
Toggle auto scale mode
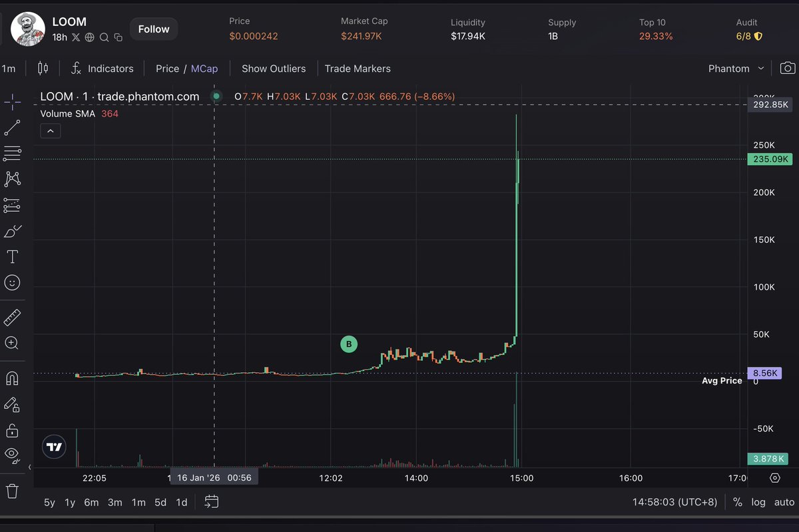784,502
